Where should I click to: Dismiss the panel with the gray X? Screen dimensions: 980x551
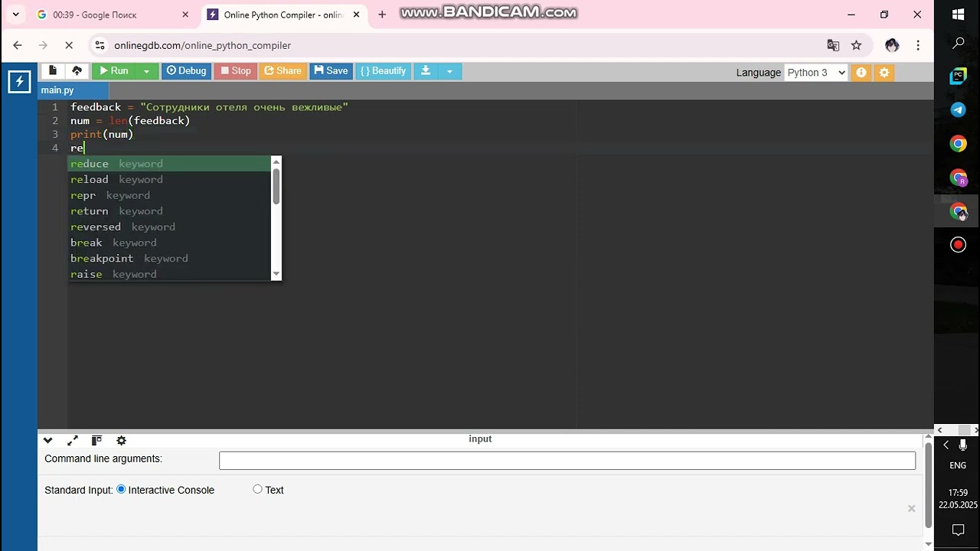tap(911, 508)
